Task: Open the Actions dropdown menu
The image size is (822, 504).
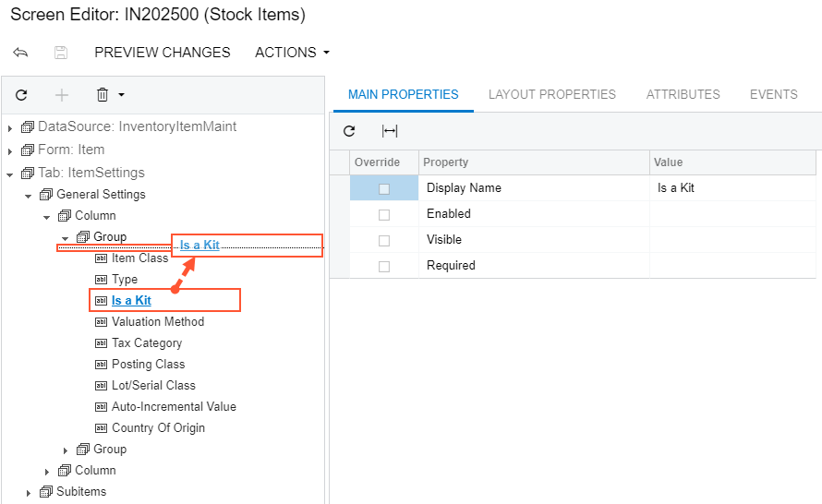Action: click(x=292, y=53)
